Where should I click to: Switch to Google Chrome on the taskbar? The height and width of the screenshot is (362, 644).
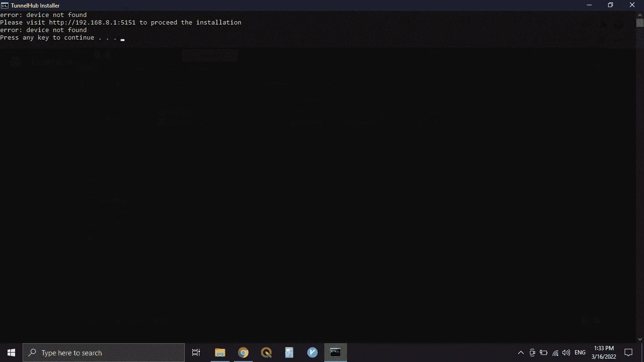pos(243,353)
